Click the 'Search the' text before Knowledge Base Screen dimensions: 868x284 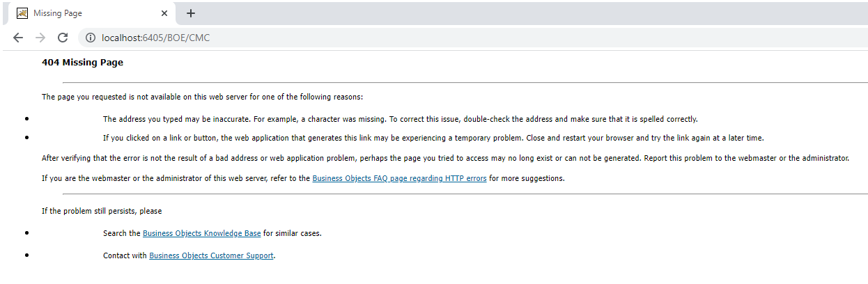click(122, 233)
